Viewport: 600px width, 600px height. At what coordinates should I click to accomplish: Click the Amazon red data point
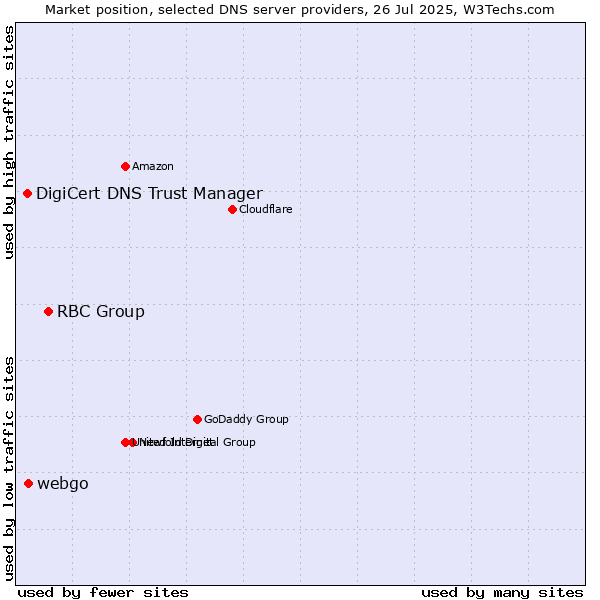[125, 166]
